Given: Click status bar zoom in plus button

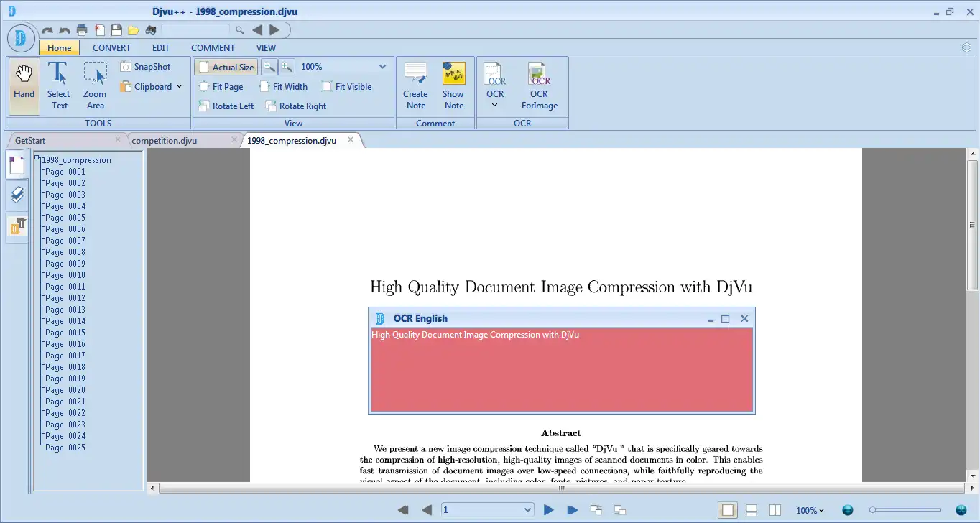Looking at the screenshot, I should [x=961, y=510].
